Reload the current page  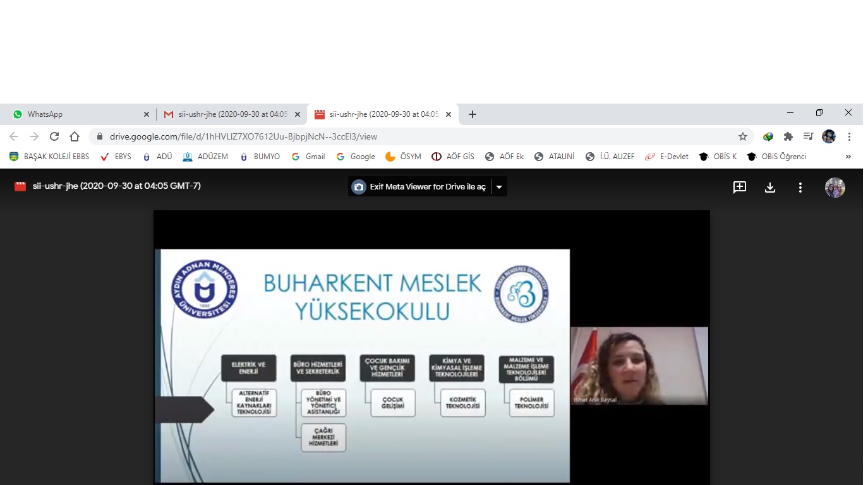pyautogui.click(x=54, y=136)
